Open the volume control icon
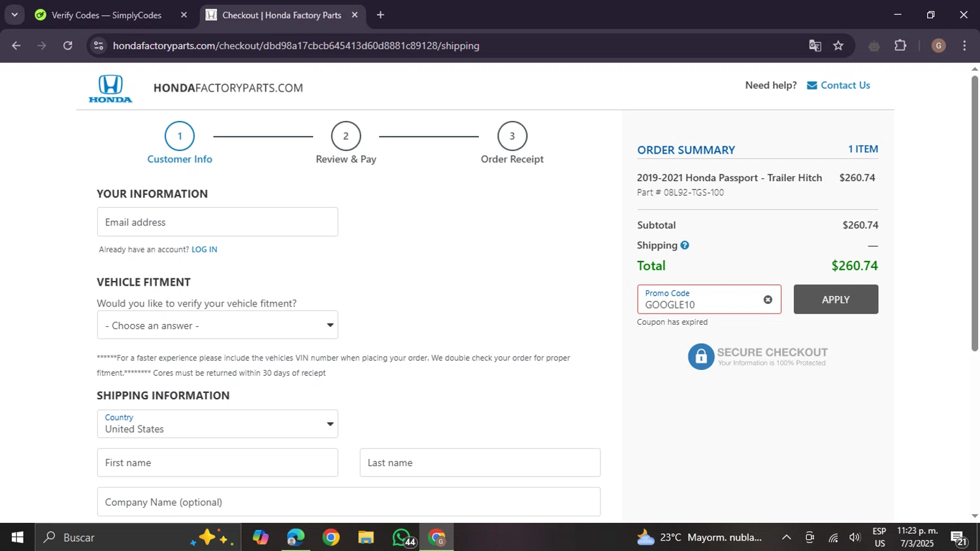The image size is (980, 551). 855,537
